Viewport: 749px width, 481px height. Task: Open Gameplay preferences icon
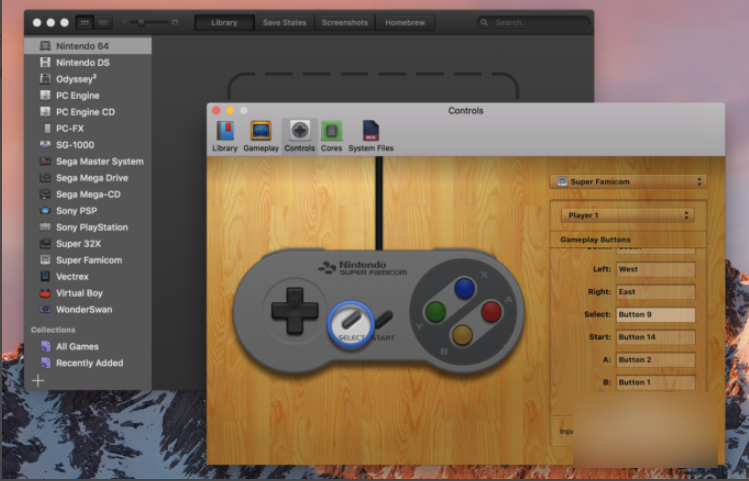point(261,137)
